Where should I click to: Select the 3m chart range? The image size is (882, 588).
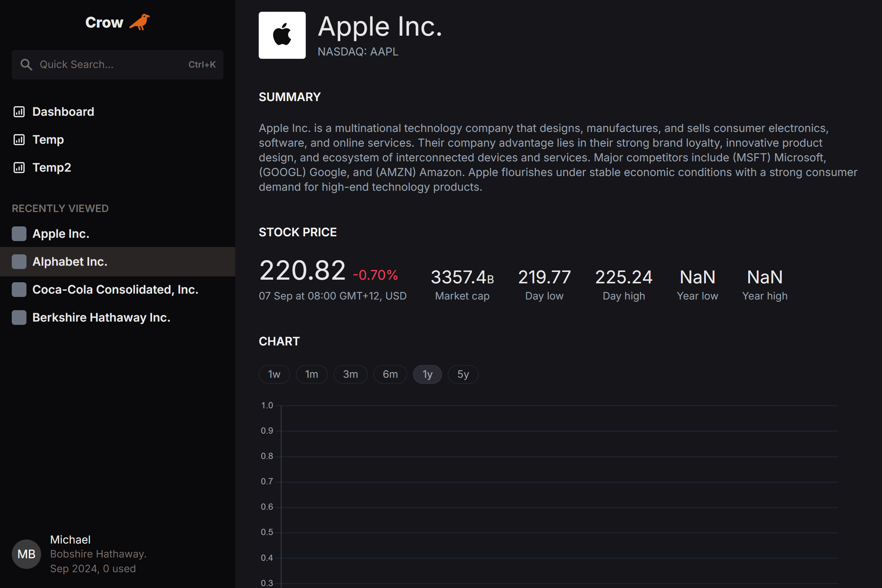click(x=350, y=374)
